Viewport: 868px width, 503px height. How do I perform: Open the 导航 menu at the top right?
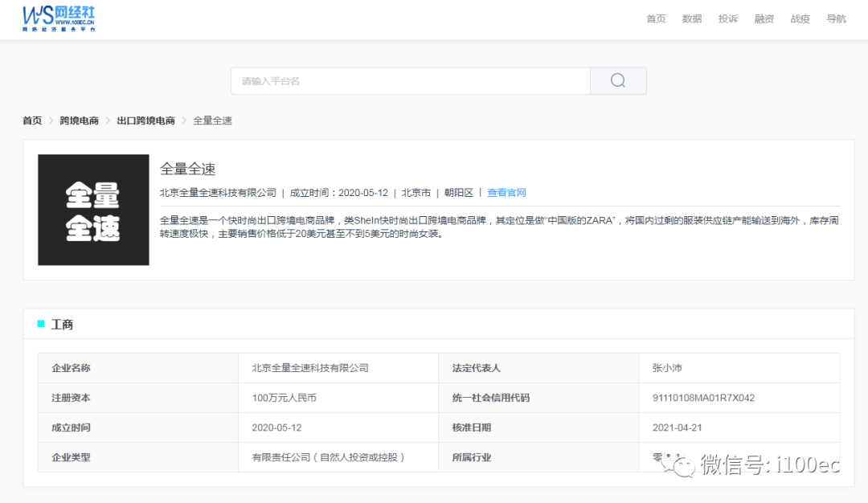(x=837, y=18)
